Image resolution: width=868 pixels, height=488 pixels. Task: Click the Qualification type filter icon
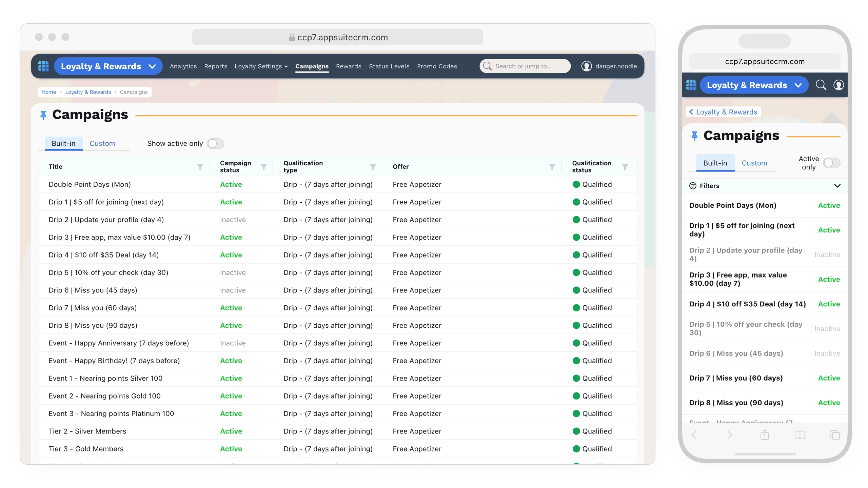point(373,167)
